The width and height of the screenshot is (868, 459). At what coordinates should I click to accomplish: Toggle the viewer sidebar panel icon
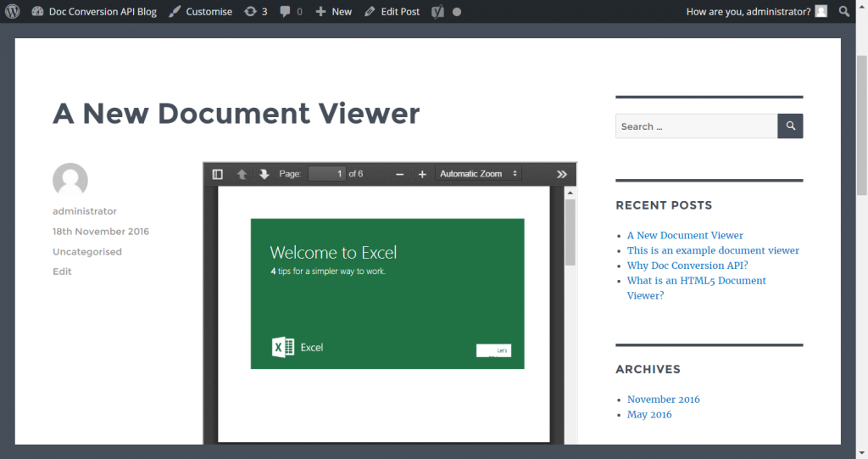click(218, 174)
